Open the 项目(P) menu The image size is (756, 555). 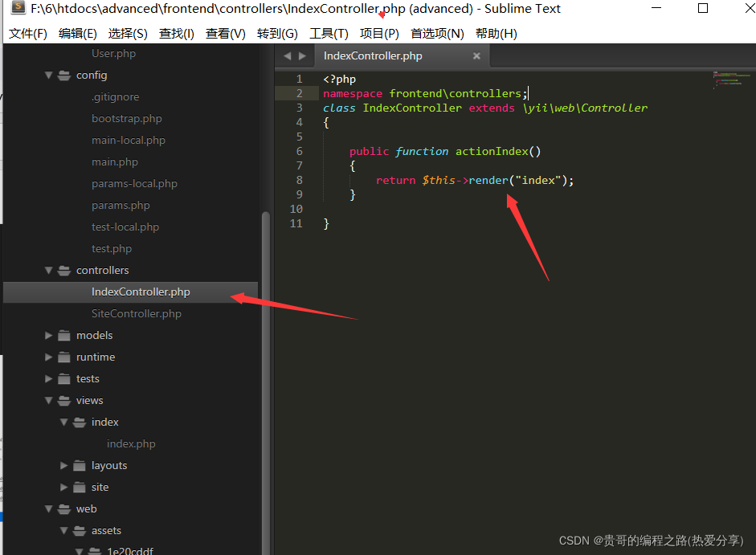379,33
